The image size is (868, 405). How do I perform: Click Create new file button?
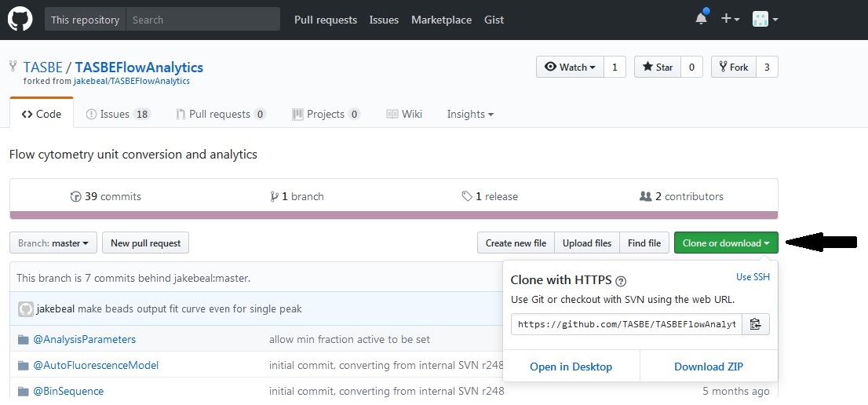pos(516,243)
